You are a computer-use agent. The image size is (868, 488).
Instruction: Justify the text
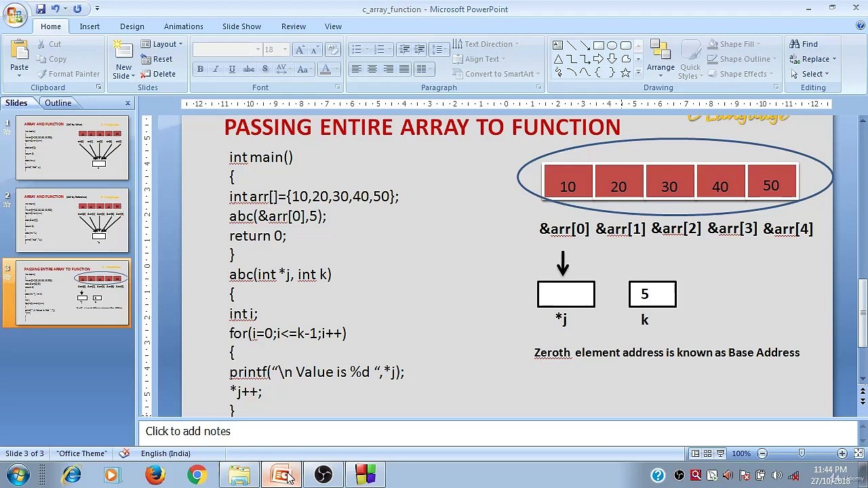404,69
